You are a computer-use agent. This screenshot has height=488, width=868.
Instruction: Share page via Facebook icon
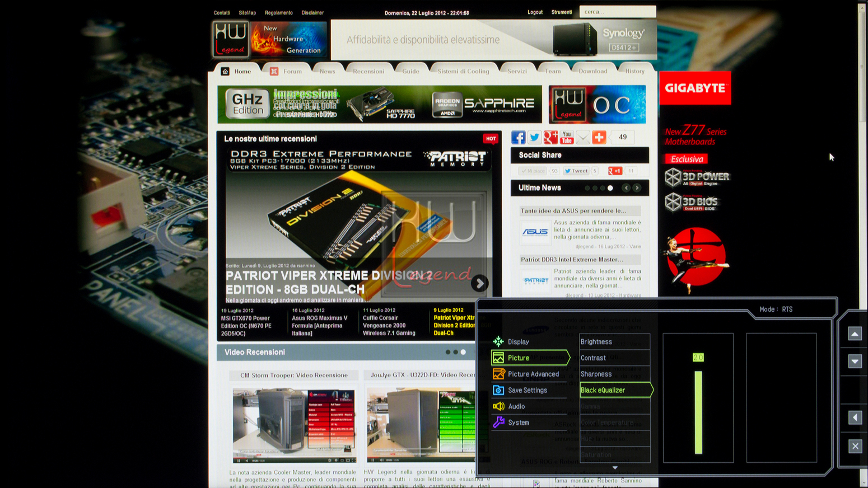[518, 137]
